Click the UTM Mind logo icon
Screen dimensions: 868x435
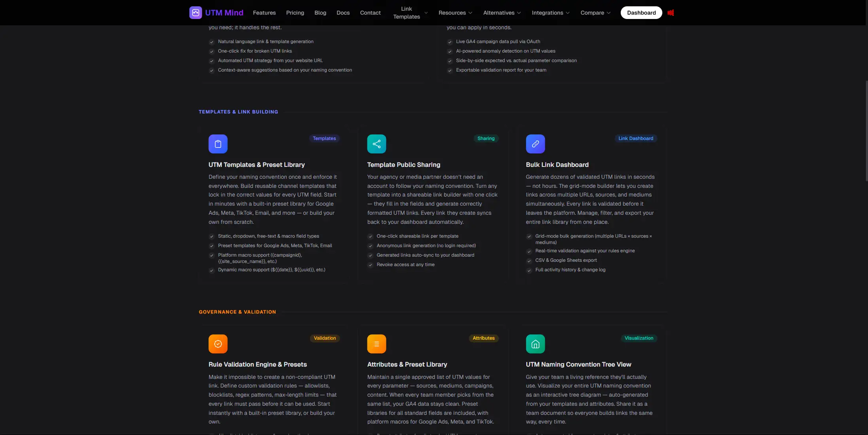[x=195, y=12]
